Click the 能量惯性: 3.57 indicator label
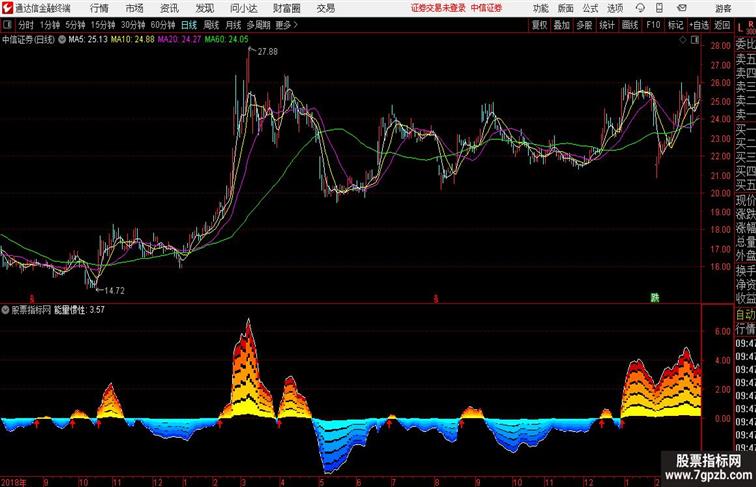 pyautogui.click(x=80, y=310)
